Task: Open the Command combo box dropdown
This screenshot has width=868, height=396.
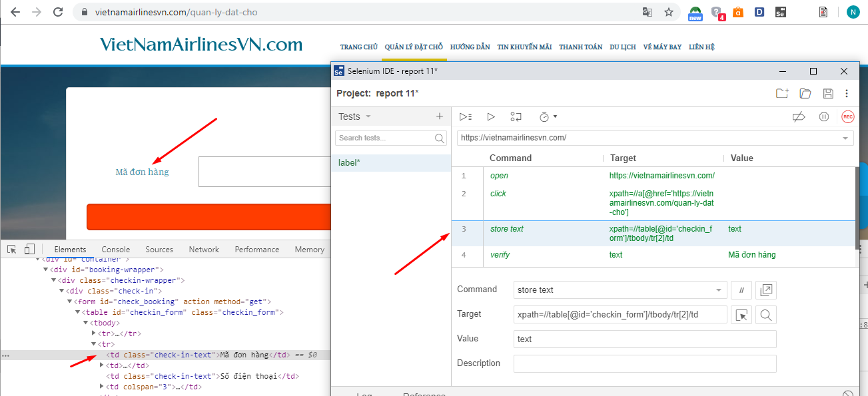Action: tap(719, 290)
